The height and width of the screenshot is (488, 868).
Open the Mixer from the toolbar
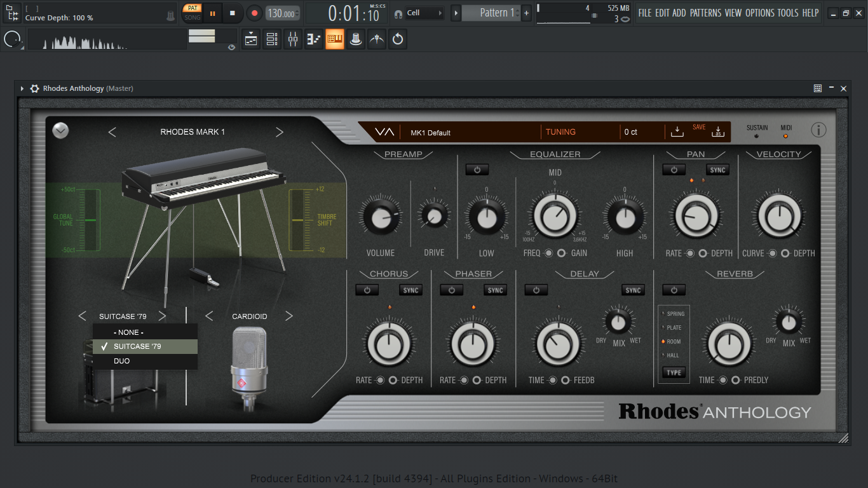point(293,39)
